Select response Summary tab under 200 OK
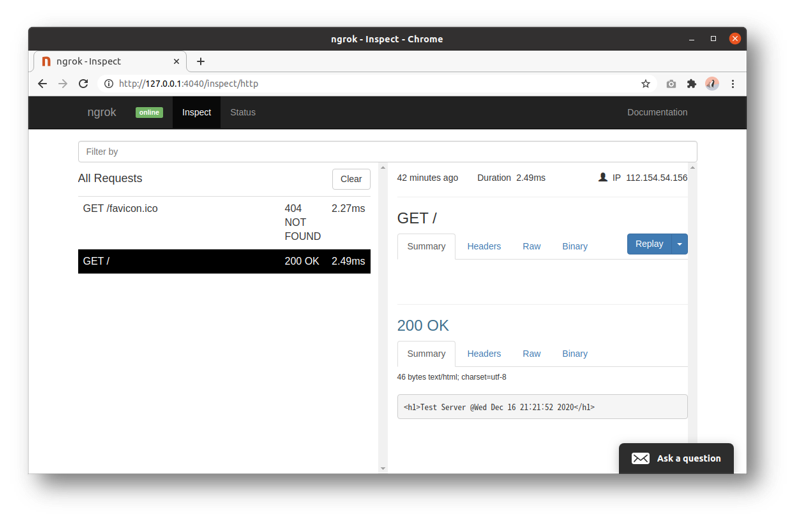The height and width of the screenshot is (525, 798). click(x=426, y=354)
